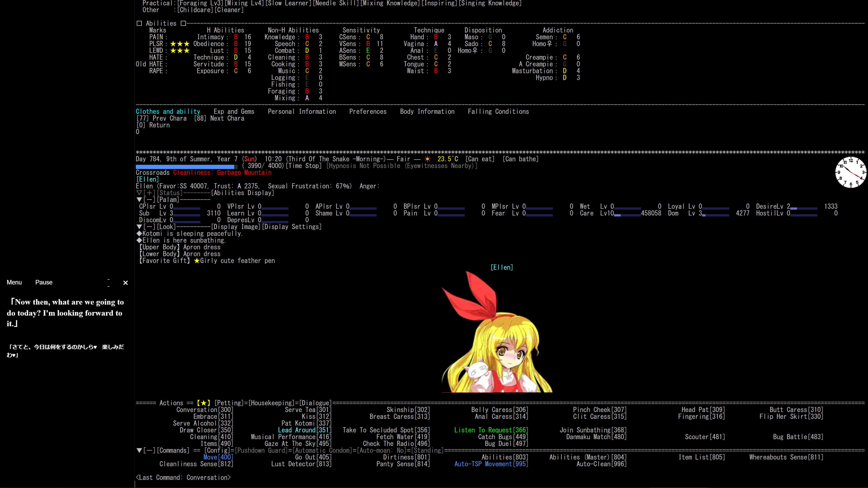The width and height of the screenshot is (868, 488).
Task: Choose Conversation[300] action
Action: point(205,410)
